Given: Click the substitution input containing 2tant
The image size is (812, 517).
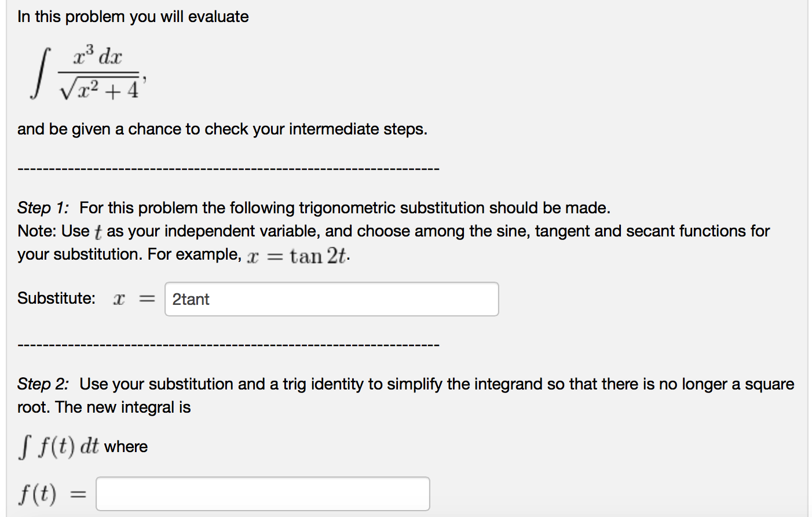Looking at the screenshot, I should [x=331, y=299].
